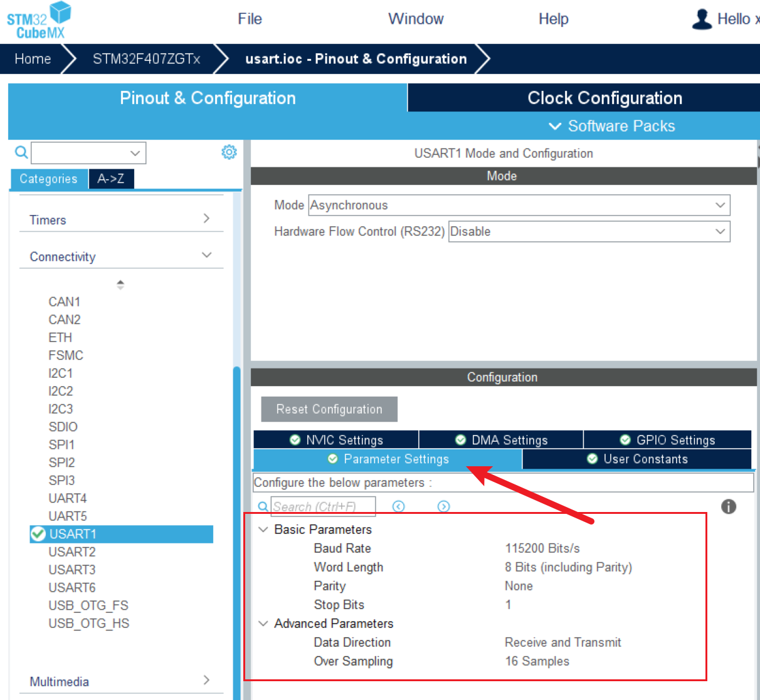Open the gear settings icon in categories panel

tap(229, 152)
